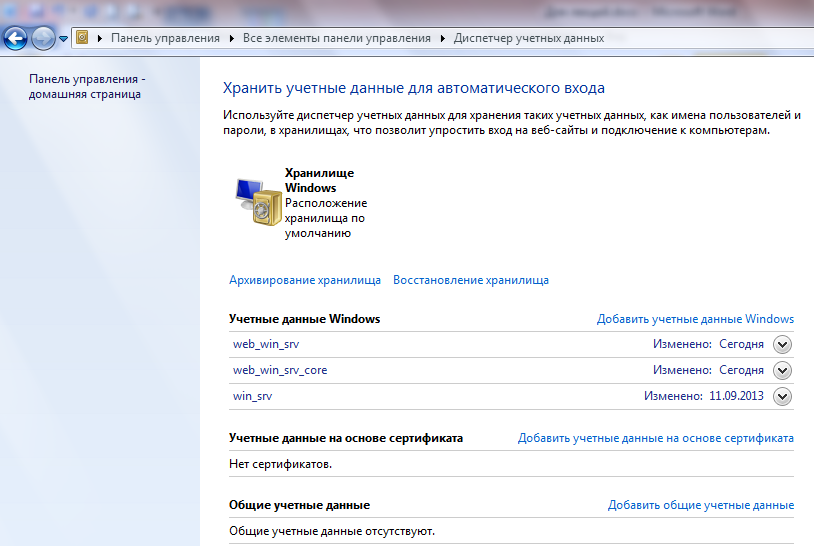The image size is (814, 546).
Task: Select 'Панель управления' breadcrumb
Action: point(165,38)
